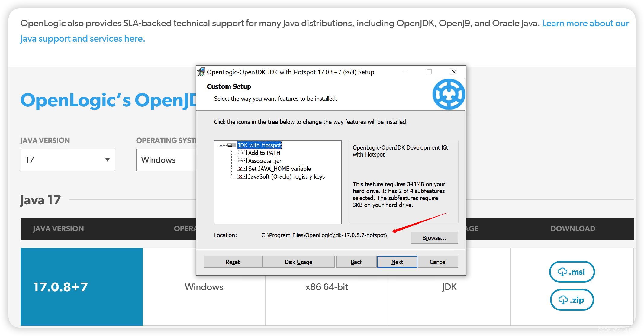Download the .zip package
The image size is (644, 336).
pos(572,300)
